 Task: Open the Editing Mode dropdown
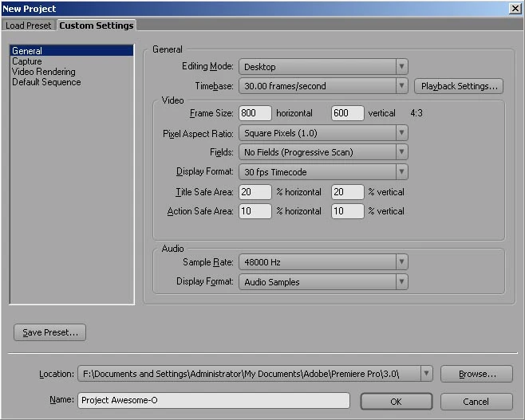click(323, 67)
